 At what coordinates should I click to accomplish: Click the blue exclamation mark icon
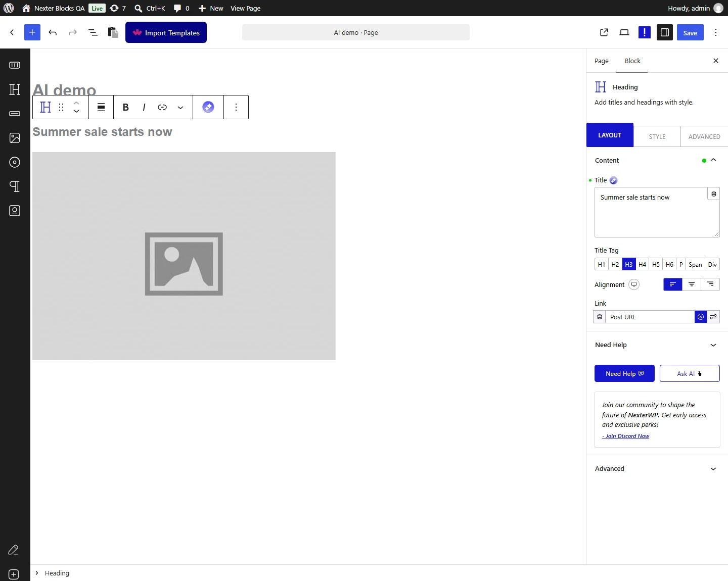[x=645, y=32]
